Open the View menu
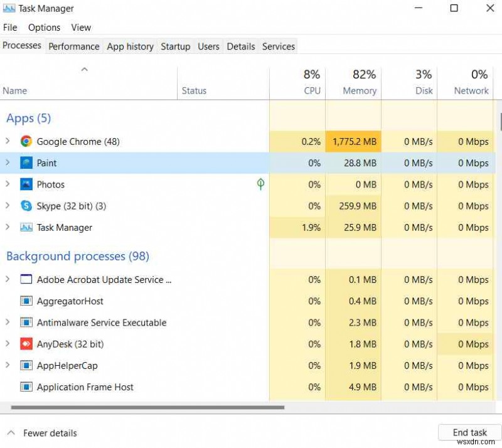The image size is (502, 448). [81, 27]
